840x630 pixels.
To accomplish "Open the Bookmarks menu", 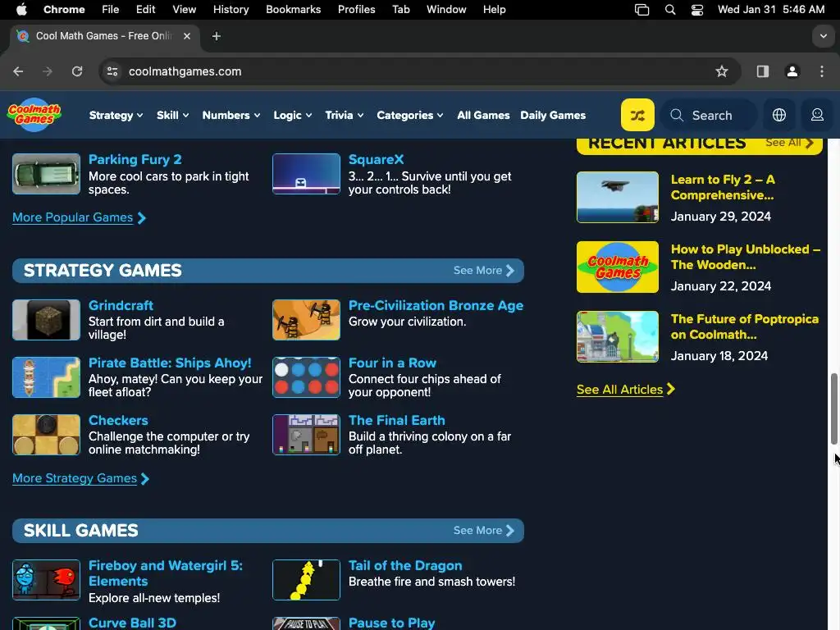I will [x=293, y=9].
